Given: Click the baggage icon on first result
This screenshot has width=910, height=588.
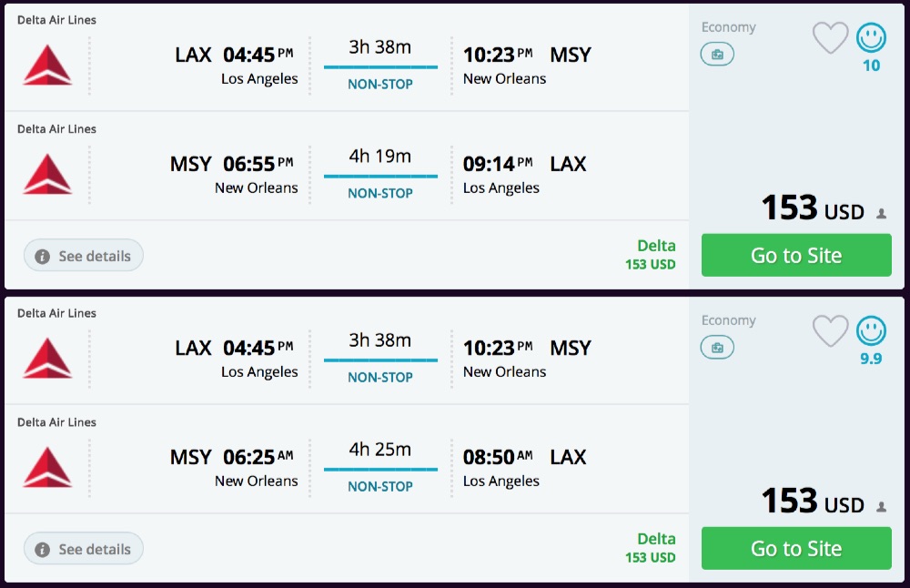Looking at the screenshot, I should click(717, 55).
